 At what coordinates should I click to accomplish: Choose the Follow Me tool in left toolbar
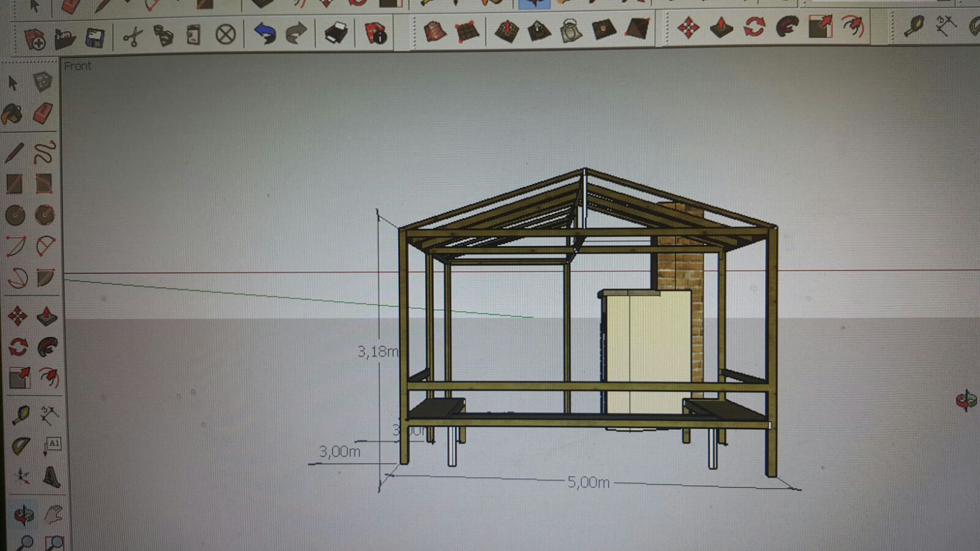[47, 347]
